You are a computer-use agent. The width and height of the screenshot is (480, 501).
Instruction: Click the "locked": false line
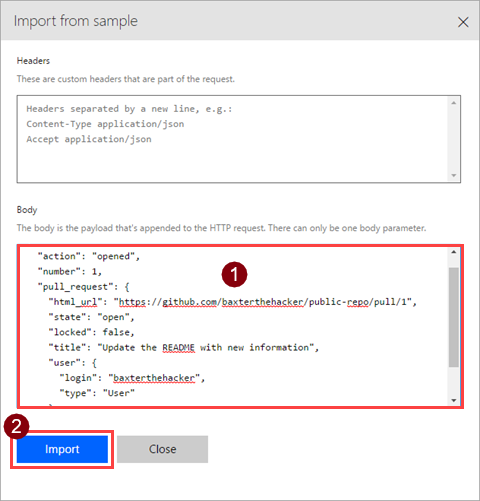pos(91,332)
